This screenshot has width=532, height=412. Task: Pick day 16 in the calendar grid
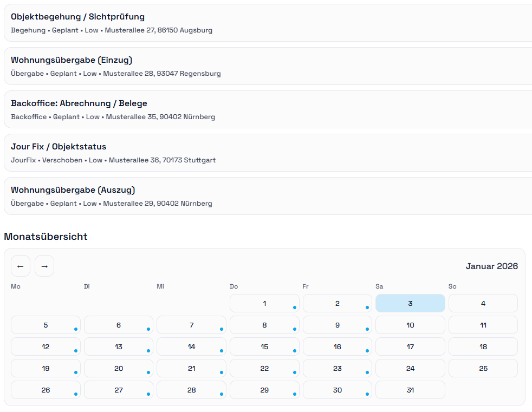pyautogui.click(x=338, y=347)
